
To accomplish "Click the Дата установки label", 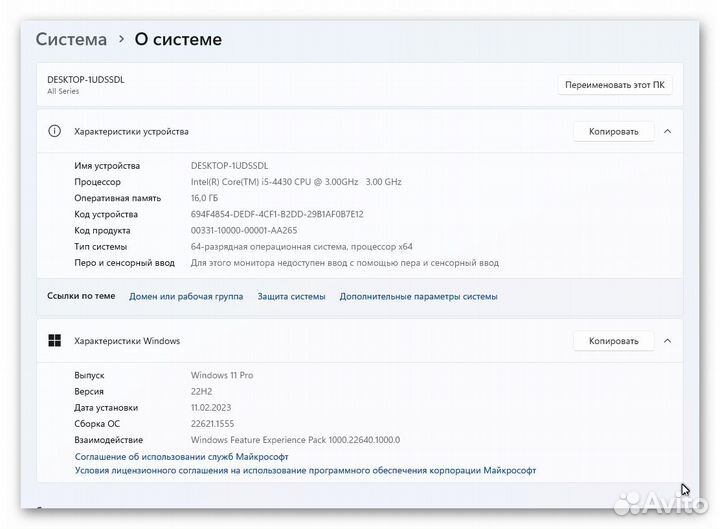I will coord(106,408).
